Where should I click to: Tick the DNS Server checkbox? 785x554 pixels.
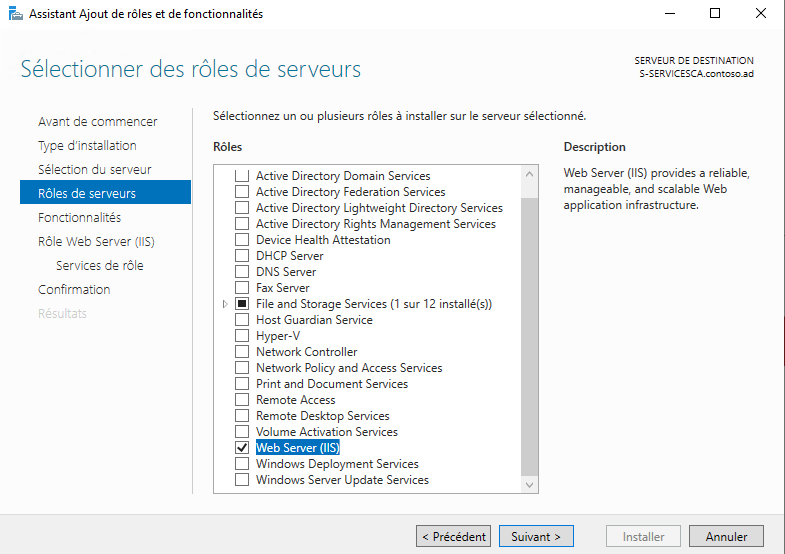click(241, 272)
